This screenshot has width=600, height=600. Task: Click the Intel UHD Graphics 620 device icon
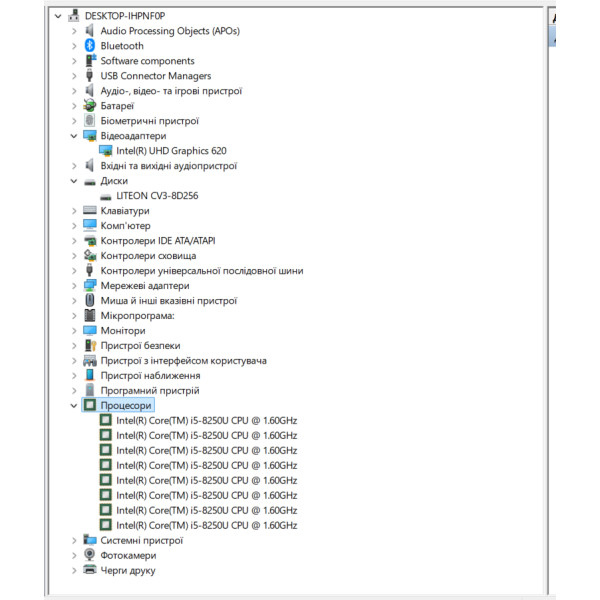pos(106,151)
